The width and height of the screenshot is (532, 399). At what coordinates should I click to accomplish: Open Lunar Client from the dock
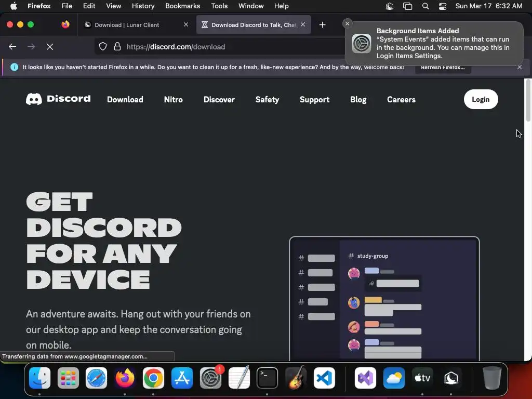coord(451,378)
